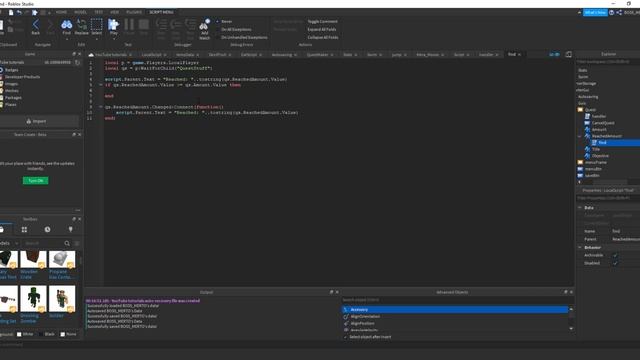Click the undo arrow in title toolbar
The width and height of the screenshot is (640, 360).
(19, 13)
